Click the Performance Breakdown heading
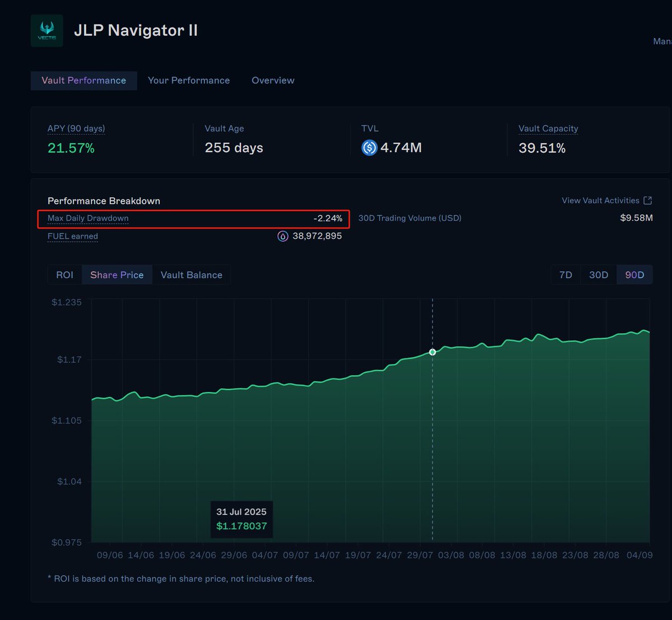Viewport: 672px width, 620px height. (x=104, y=201)
